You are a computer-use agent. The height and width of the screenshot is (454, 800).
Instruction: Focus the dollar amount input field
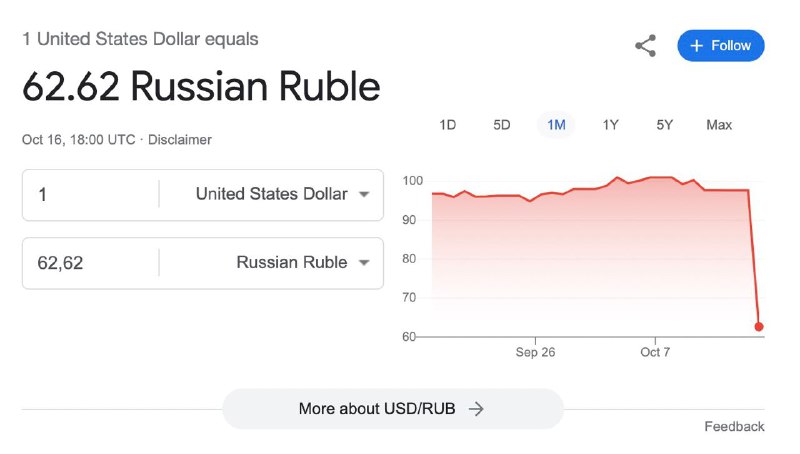[x=91, y=194]
